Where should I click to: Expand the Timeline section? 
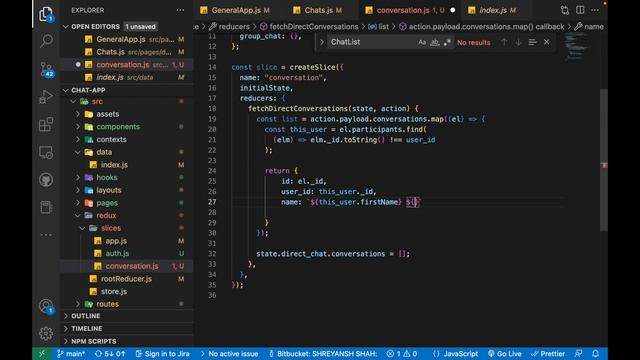point(127,329)
